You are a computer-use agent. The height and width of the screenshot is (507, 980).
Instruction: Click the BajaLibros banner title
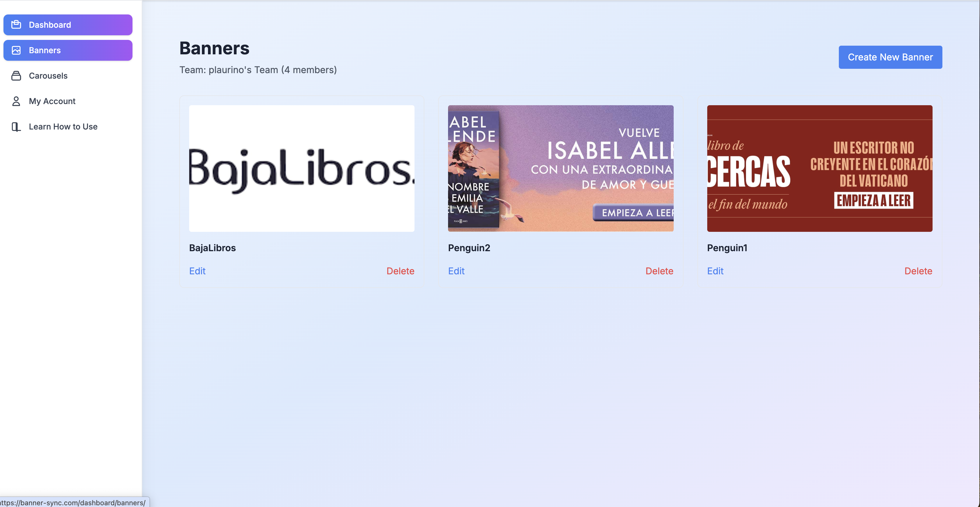(x=212, y=248)
